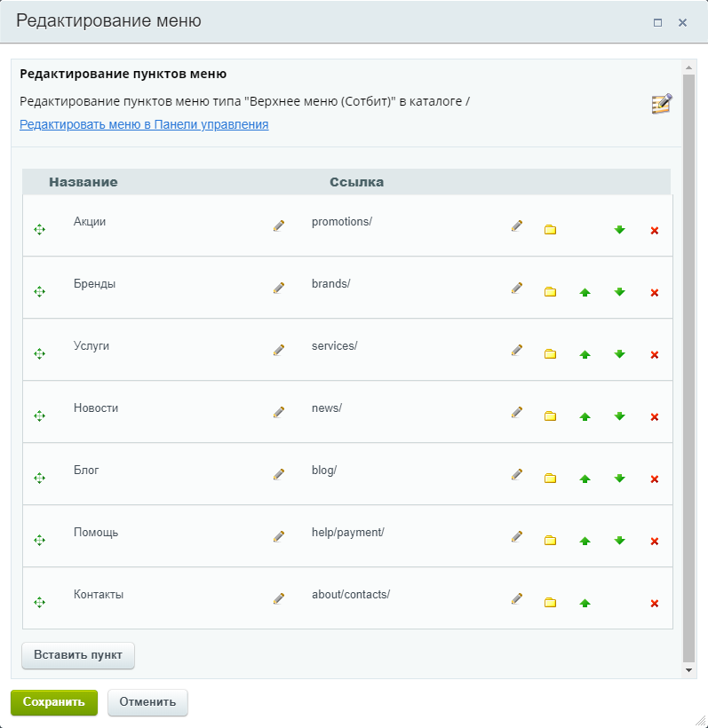The image size is (708, 728).
Task: Edit the Бренды name with pencil
Action: click(x=279, y=288)
